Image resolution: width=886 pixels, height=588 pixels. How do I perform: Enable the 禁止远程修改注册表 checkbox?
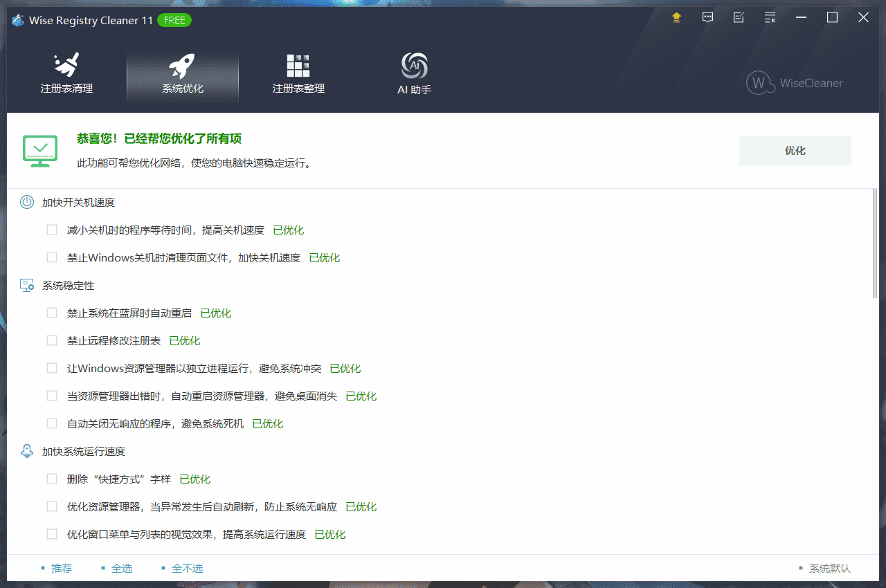[52, 340]
